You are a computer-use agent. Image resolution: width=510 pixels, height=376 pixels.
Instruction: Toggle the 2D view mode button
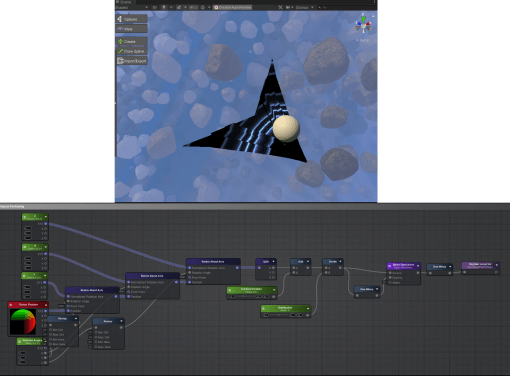tap(154, 7)
